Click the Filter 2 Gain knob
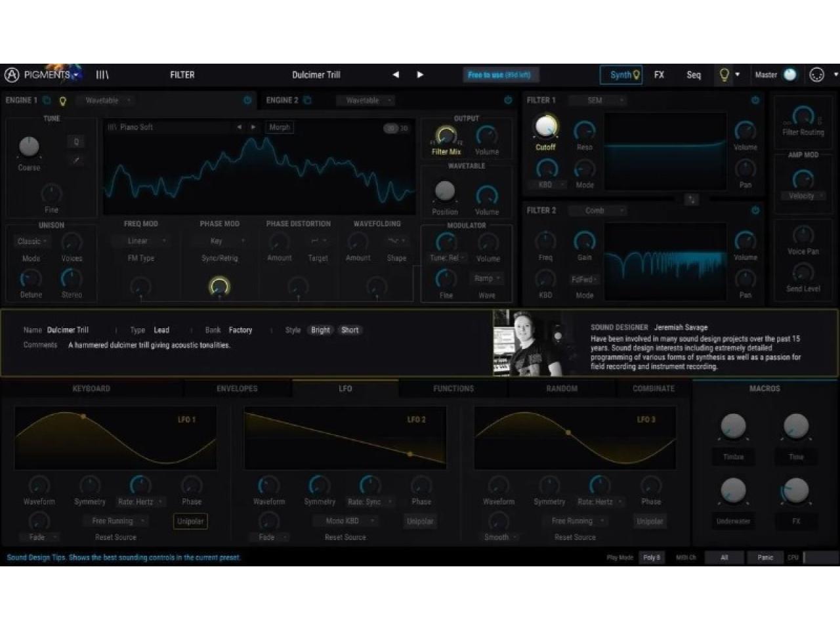Image resolution: width=840 pixels, height=630 pixels. [584, 241]
